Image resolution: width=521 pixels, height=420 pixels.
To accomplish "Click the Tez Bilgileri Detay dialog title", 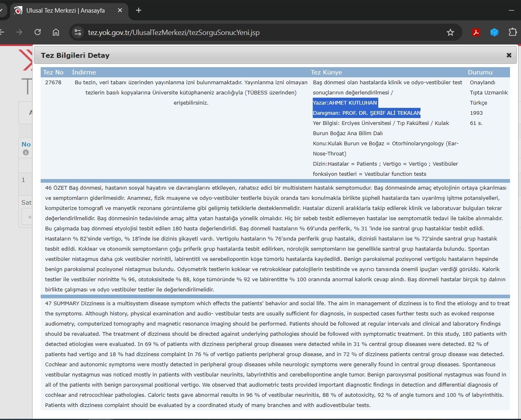I will coord(75,55).
